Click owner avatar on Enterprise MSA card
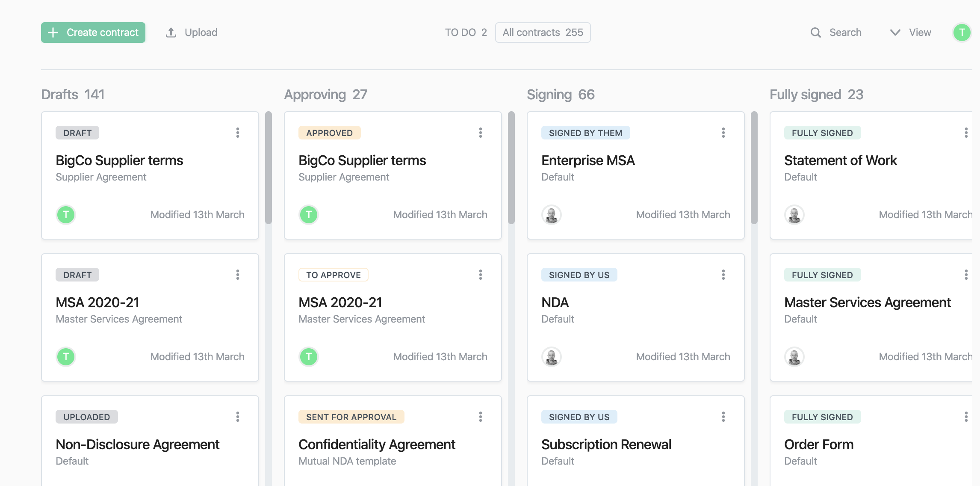 pos(552,215)
